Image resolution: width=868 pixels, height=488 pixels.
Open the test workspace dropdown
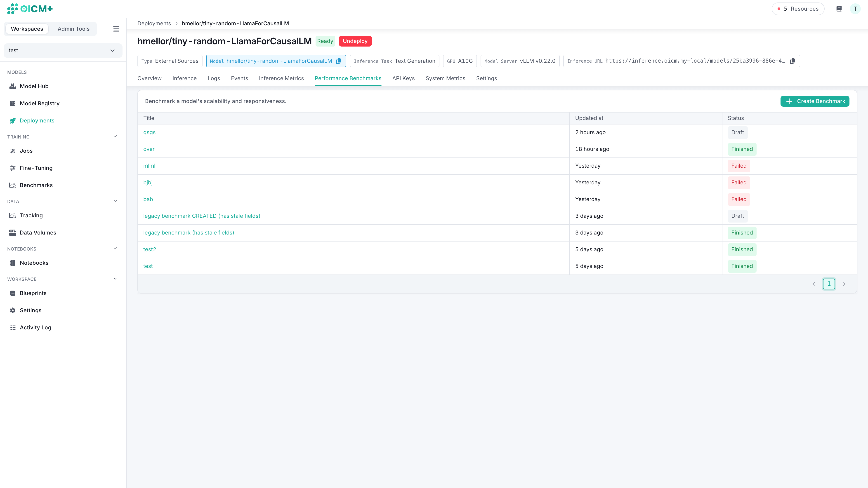(x=63, y=51)
